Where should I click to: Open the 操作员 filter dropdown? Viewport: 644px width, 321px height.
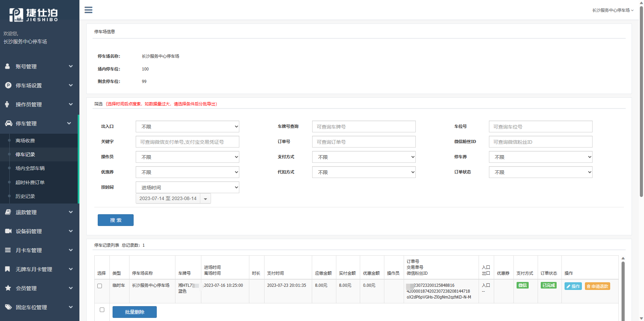pos(188,157)
